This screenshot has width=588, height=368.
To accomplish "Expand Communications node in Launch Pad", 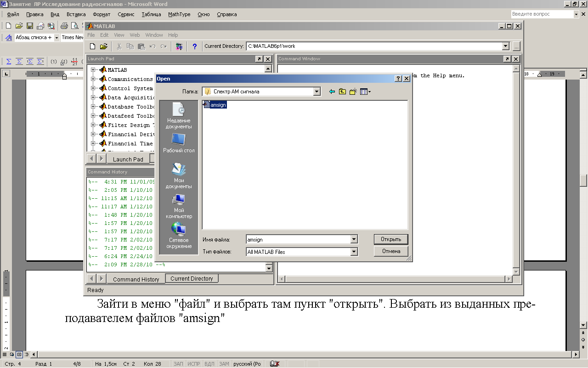I will (x=93, y=79).
